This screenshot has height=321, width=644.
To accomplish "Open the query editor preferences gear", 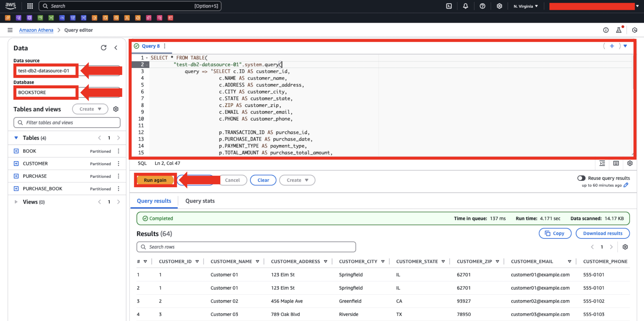I will (x=630, y=163).
